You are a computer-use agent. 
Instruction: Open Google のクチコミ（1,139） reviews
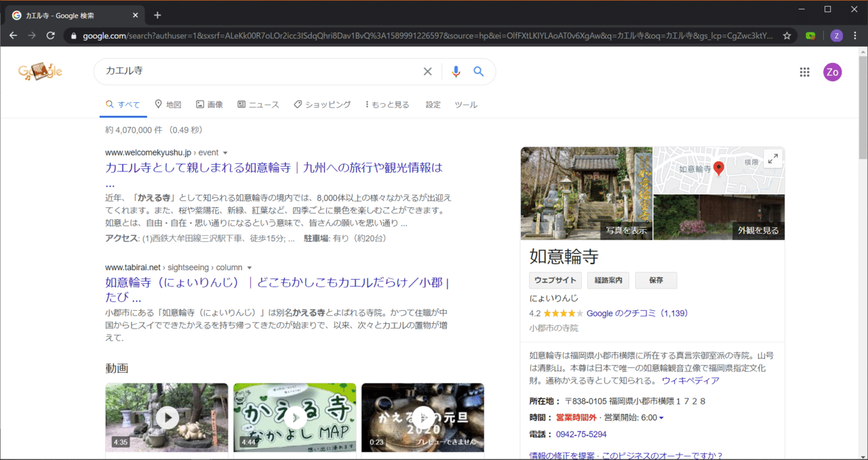637,314
